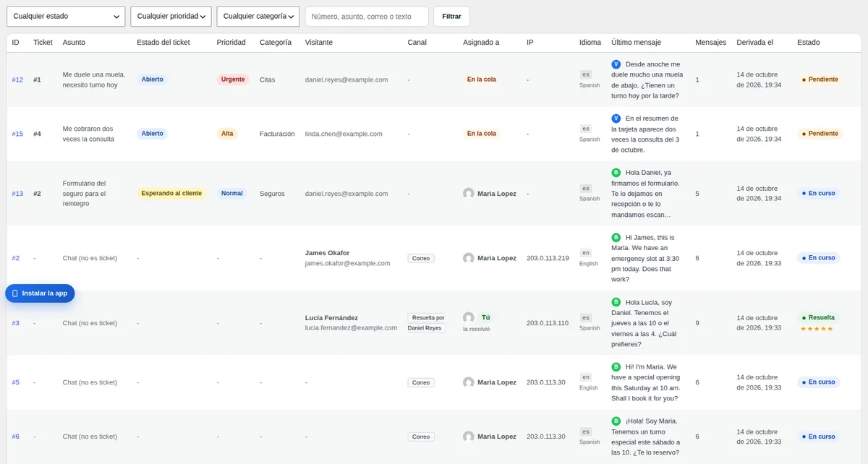Screen dimensions: 868x464
Task: Click the "Instalar la app" button
Action: click(x=40, y=293)
